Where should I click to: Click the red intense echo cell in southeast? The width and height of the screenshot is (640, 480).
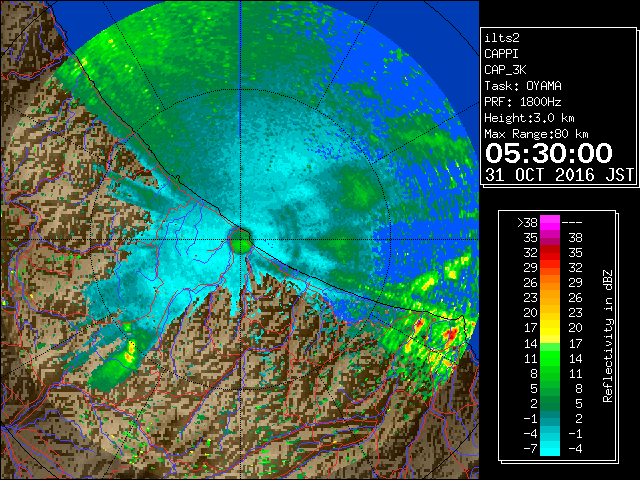click(x=452, y=334)
